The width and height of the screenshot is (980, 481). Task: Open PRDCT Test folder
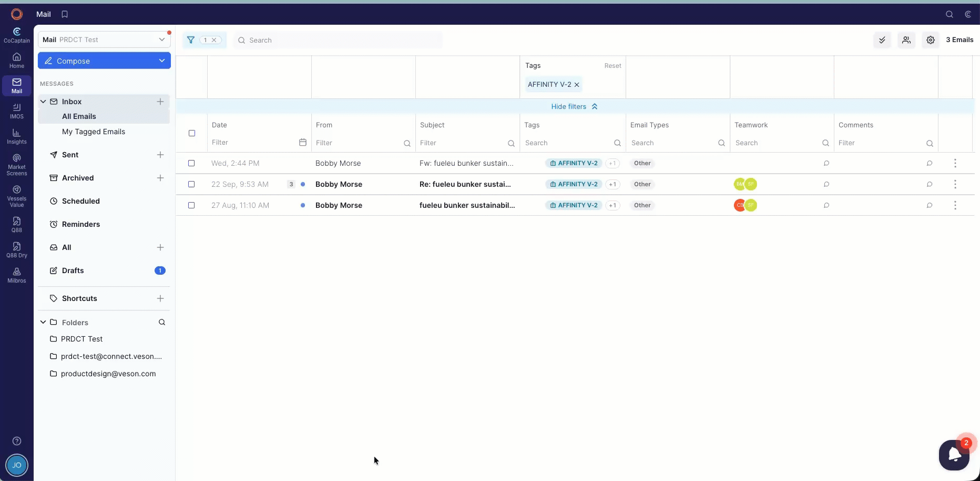81,339
